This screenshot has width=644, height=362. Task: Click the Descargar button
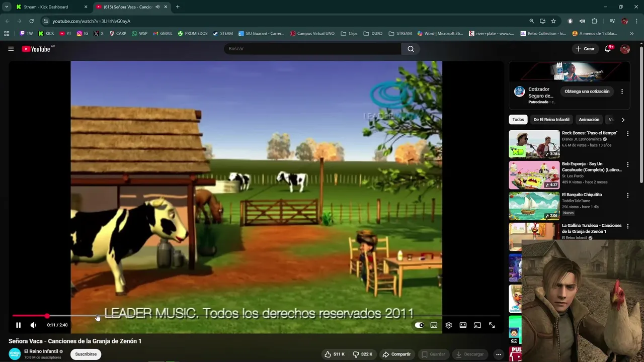click(x=469, y=354)
